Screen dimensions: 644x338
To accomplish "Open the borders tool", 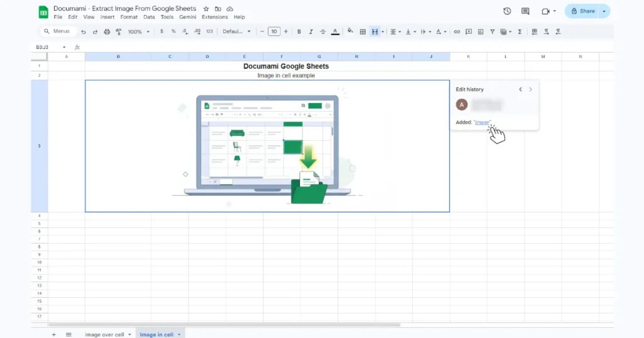I will coord(363,31).
